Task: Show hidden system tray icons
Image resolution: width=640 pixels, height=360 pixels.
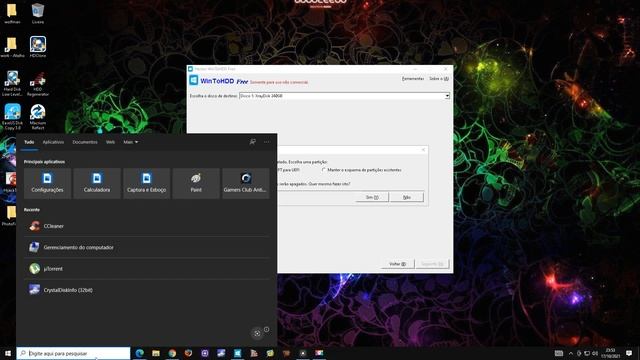Action: pos(571,353)
